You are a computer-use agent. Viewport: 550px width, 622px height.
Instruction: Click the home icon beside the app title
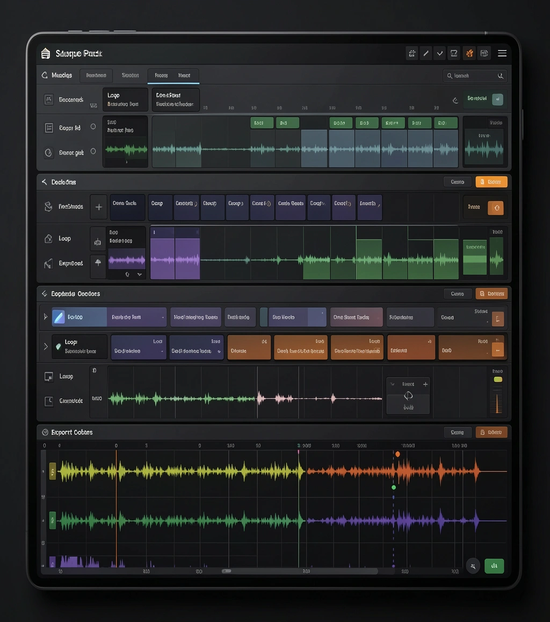tap(46, 53)
